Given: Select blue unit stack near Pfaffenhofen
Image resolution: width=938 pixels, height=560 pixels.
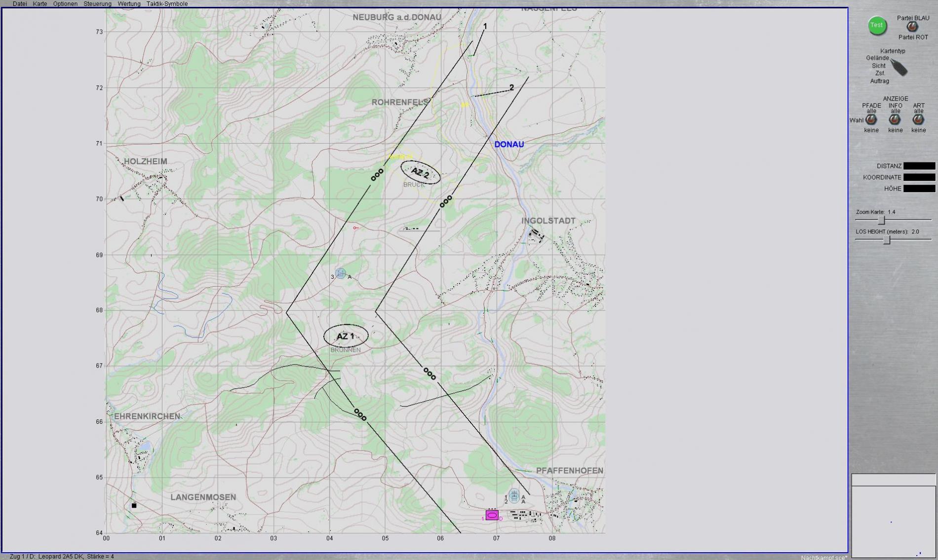Looking at the screenshot, I should click(514, 496).
